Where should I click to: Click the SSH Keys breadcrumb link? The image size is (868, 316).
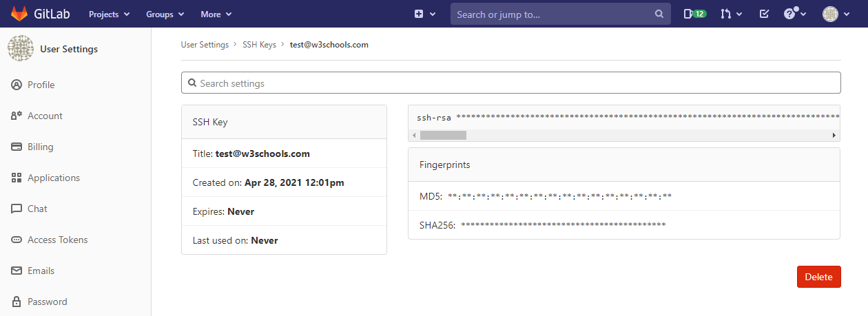click(x=259, y=45)
